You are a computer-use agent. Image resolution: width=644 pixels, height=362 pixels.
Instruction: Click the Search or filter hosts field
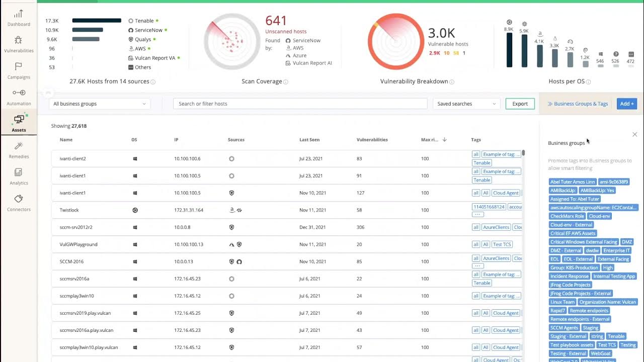300,104
